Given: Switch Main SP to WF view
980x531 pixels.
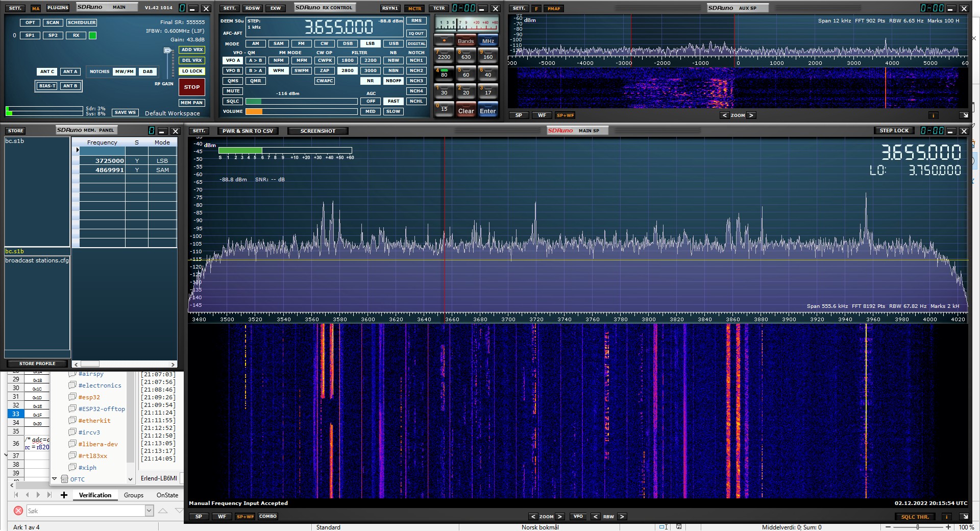Looking at the screenshot, I should (x=222, y=517).
